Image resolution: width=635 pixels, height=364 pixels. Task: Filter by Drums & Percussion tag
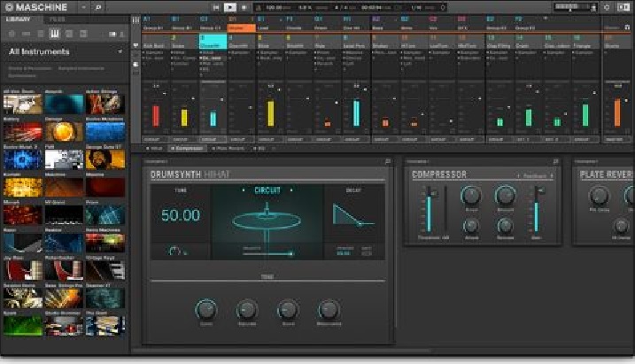click(30, 68)
